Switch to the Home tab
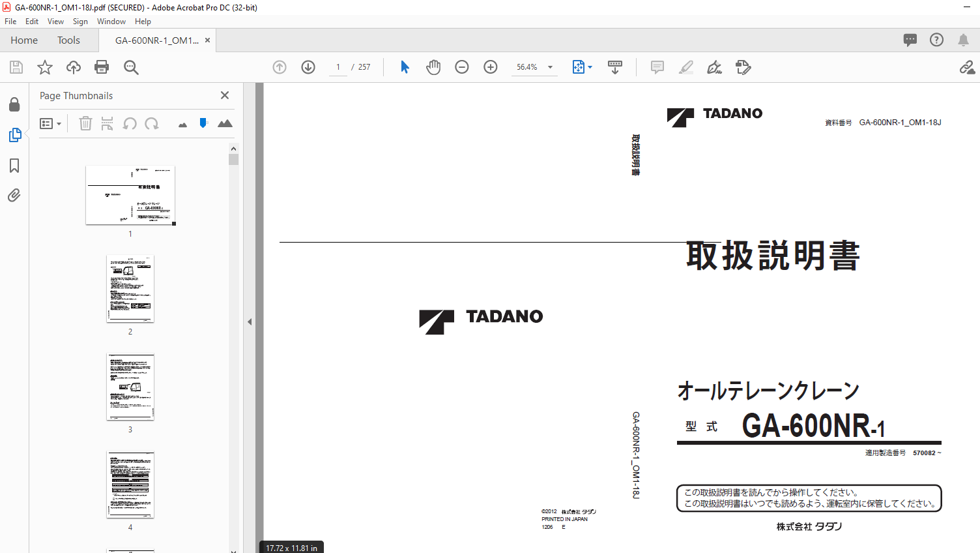 24,40
